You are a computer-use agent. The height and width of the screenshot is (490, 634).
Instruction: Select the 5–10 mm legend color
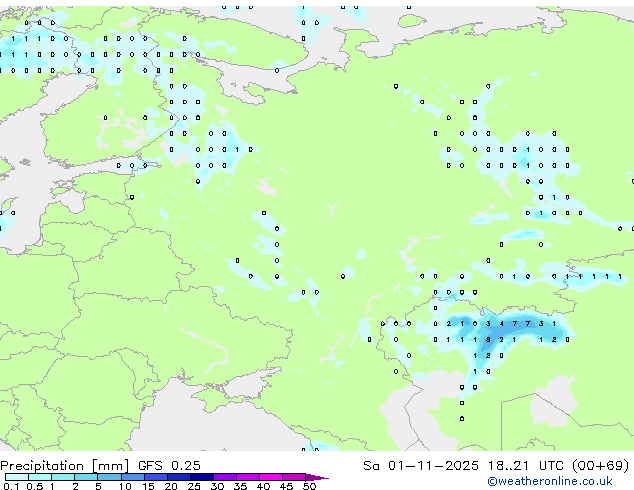point(110,477)
